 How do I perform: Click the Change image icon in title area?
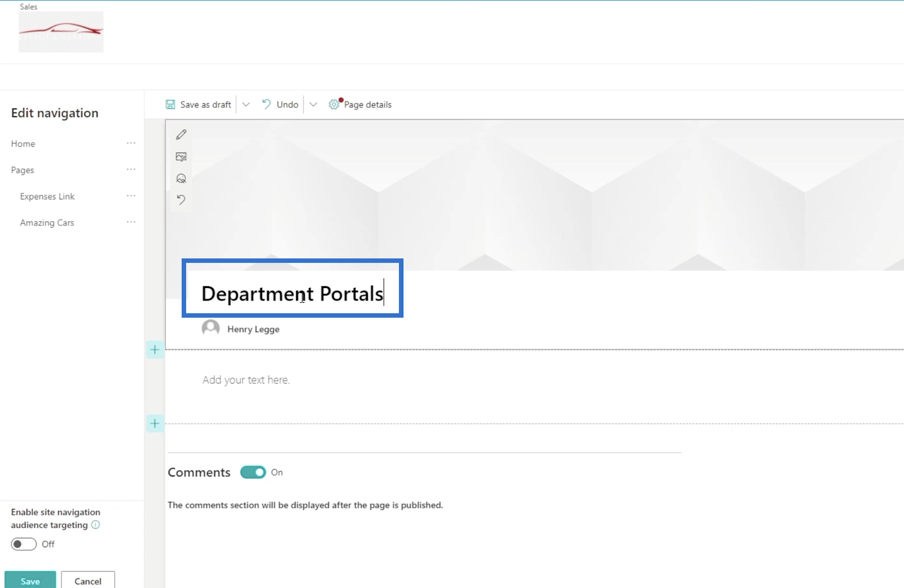pos(181,156)
